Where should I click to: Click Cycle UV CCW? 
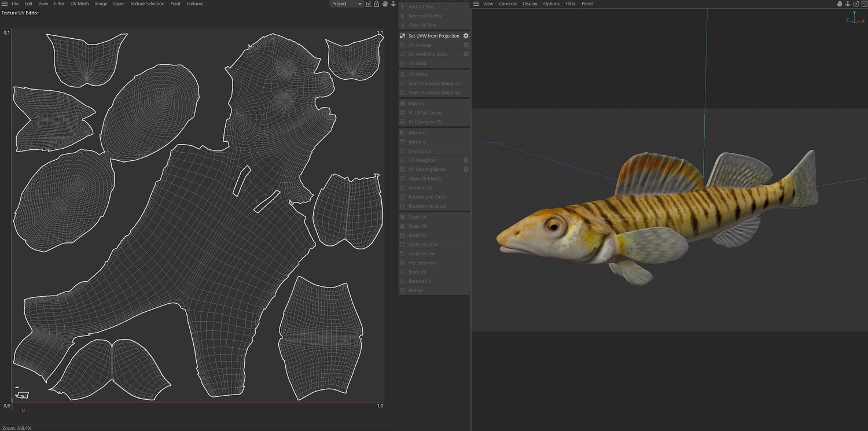point(434,245)
